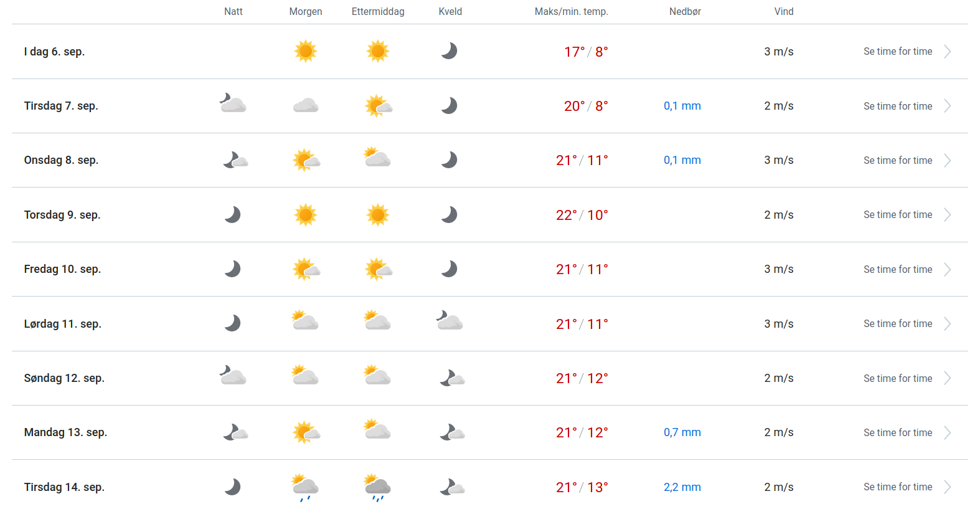
Task: Click the Maks/min. temp. column header
Action: pos(571,11)
